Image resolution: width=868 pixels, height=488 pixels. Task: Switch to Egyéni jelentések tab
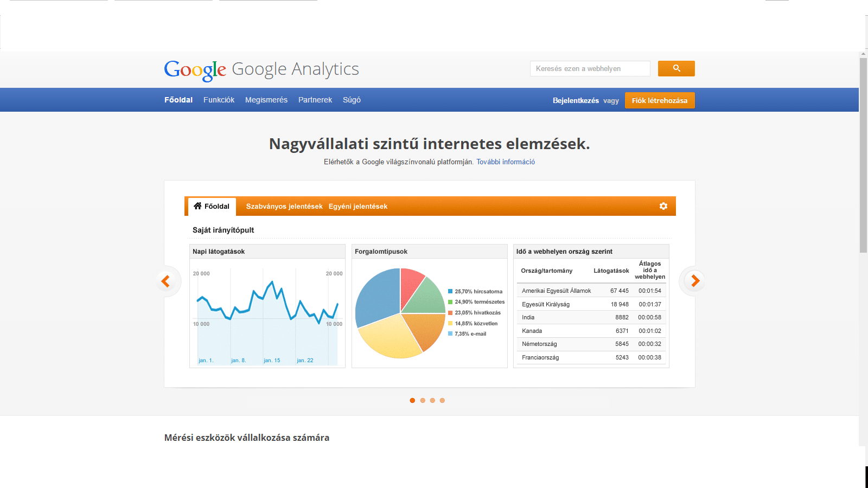pos(358,207)
